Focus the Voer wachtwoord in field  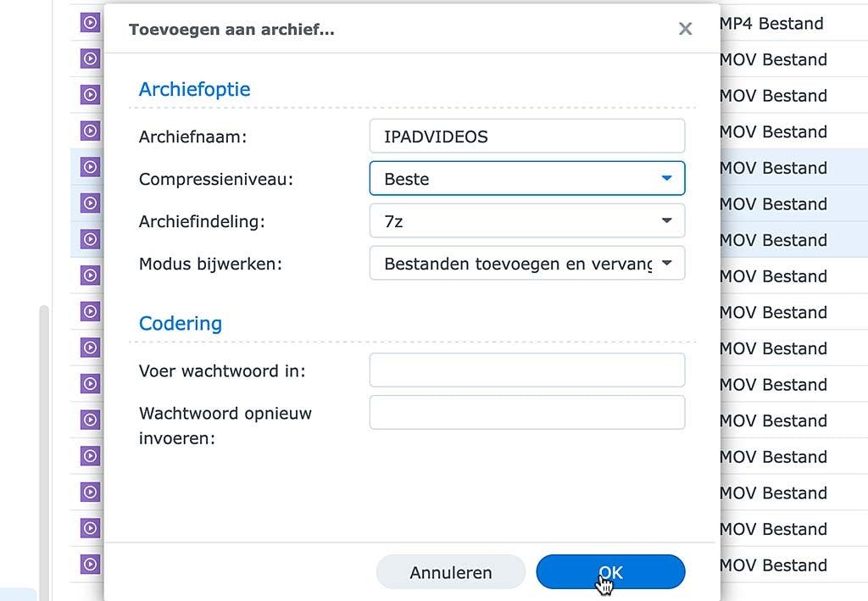pos(526,370)
